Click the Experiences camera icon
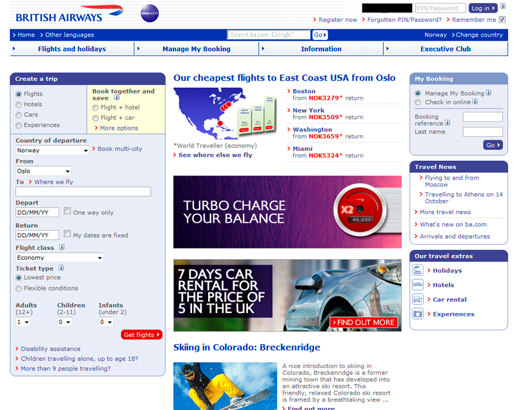Image resolution: width=532 pixels, height=410 pixels. tap(418, 314)
